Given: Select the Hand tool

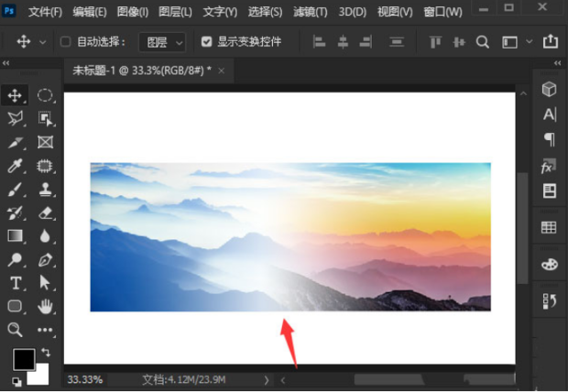Looking at the screenshot, I should click(45, 307).
